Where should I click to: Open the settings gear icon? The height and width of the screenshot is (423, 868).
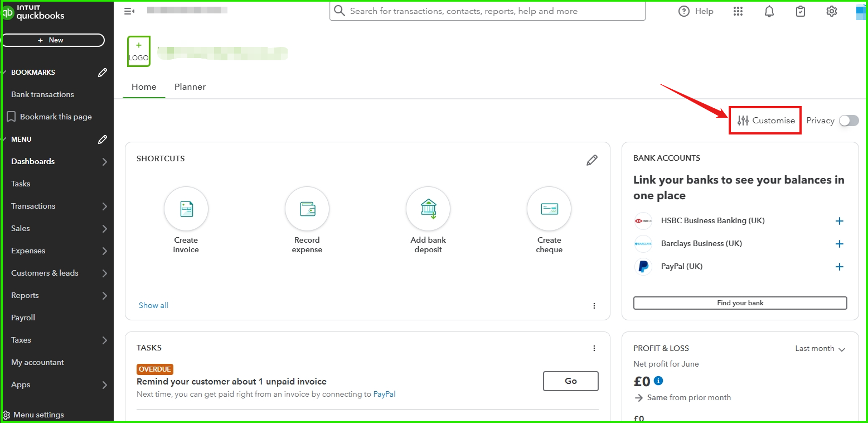tap(832, 11)
